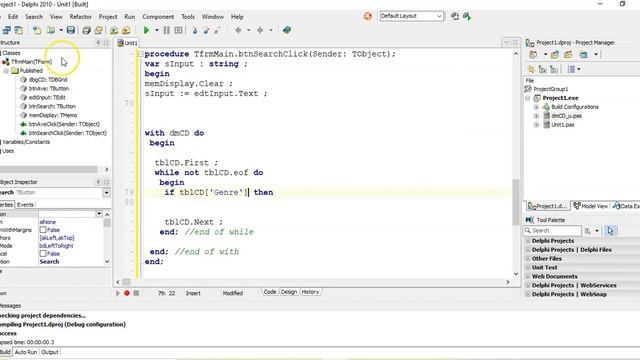Image resolution: width=640 pixels, height=360 pixels.
Task: Open the dropdown arrow beside the Open icon
Action: 61,30
